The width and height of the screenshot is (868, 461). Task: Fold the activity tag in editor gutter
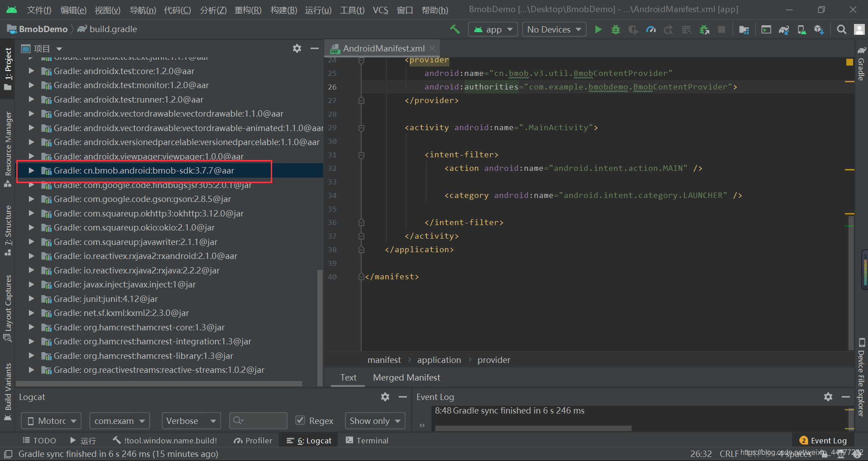point(361,128)
